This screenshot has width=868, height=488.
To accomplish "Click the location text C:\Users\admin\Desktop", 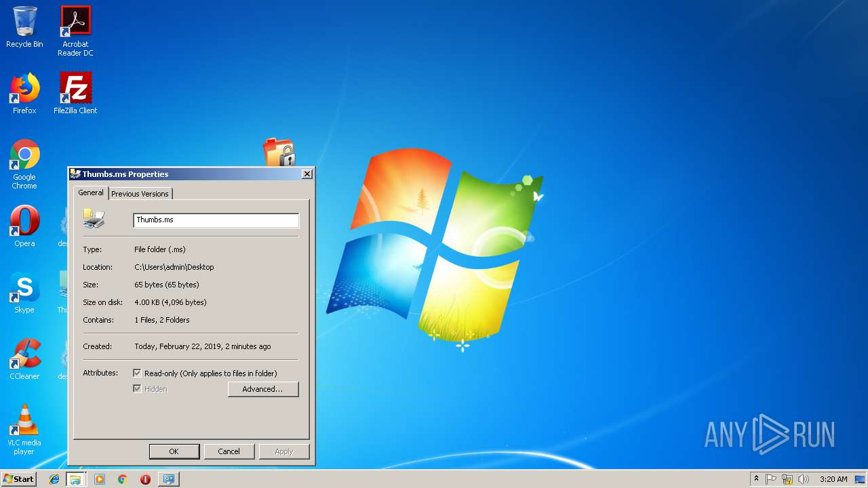I will point(174,267).
